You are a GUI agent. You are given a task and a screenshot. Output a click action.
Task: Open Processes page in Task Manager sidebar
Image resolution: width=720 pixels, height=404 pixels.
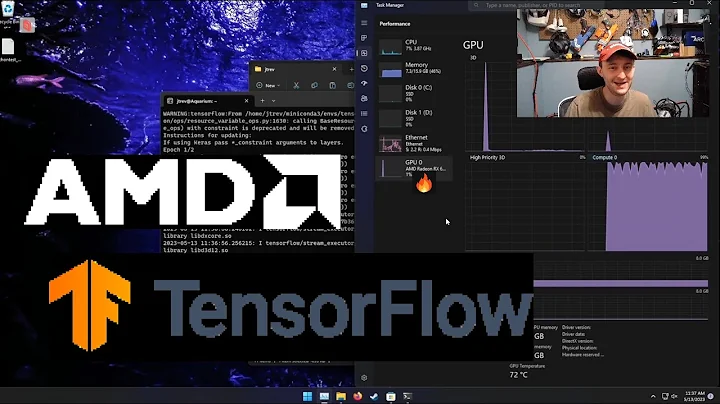[x=364, y=38]
